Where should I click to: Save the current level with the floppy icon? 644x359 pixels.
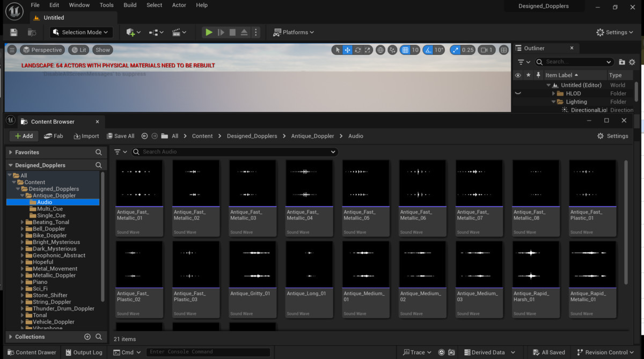pos(14,32)
